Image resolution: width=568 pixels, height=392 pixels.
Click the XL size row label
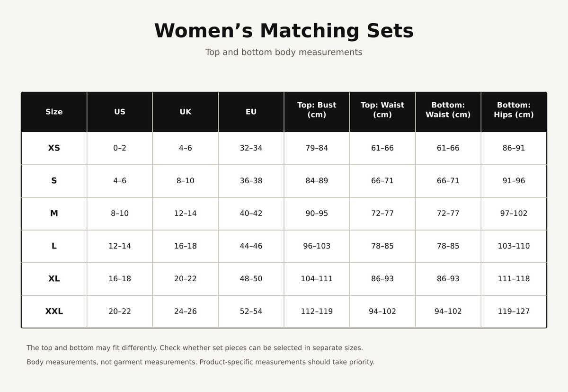pyautogui.click(x=54, y=279)
